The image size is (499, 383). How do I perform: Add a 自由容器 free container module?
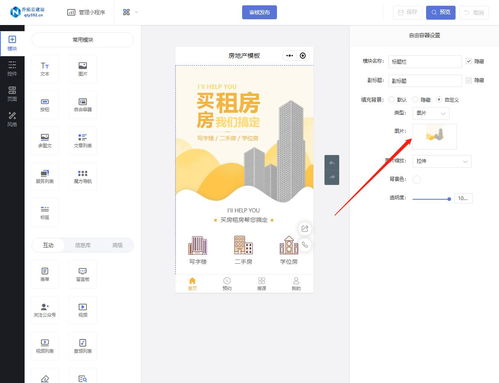click(x=83, y=105)
